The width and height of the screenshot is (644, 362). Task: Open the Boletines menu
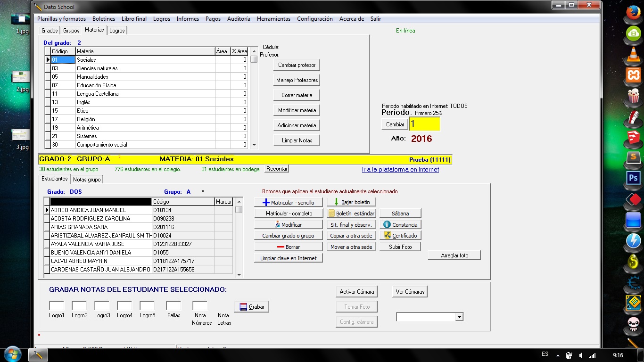(x=104, y=19)
